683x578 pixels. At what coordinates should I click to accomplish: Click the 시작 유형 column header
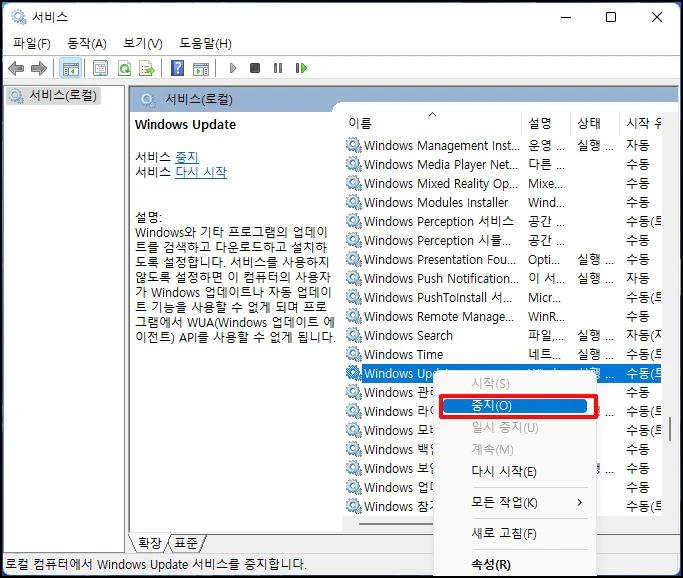click(x=641, y=123)
